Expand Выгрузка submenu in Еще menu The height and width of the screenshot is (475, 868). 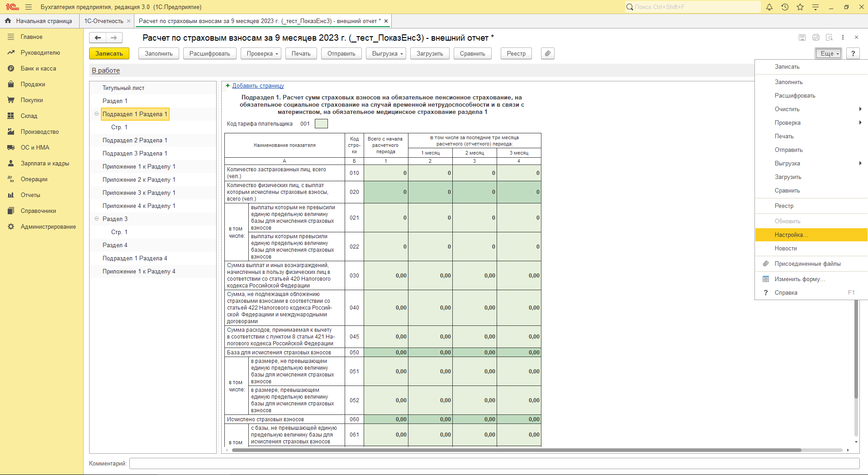811,164
